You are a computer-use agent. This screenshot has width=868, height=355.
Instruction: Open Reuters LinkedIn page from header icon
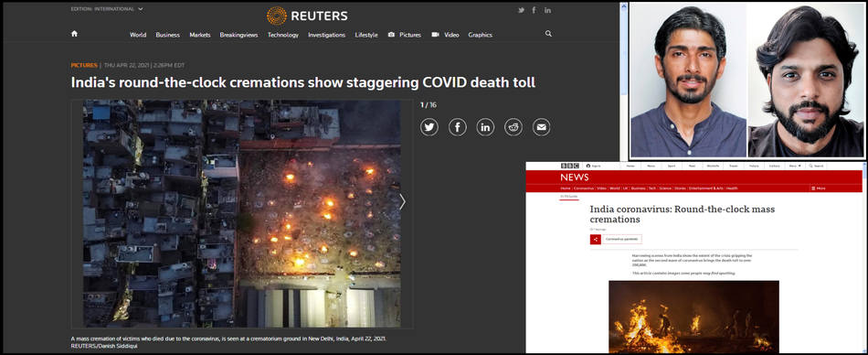click(547, 11)
